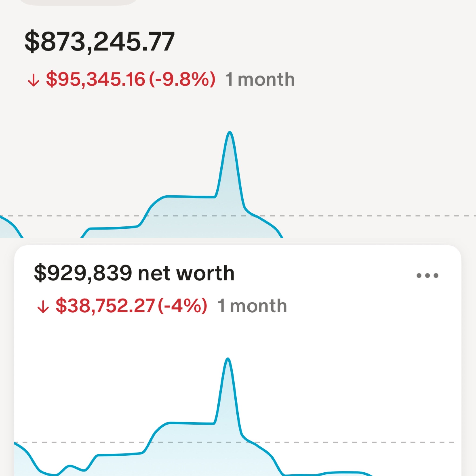The height and width of the screenshot is (476, 476).
Task: Click the dashed baseline of the upper chart
Action: pyautogui.click(x=370, y=216)
